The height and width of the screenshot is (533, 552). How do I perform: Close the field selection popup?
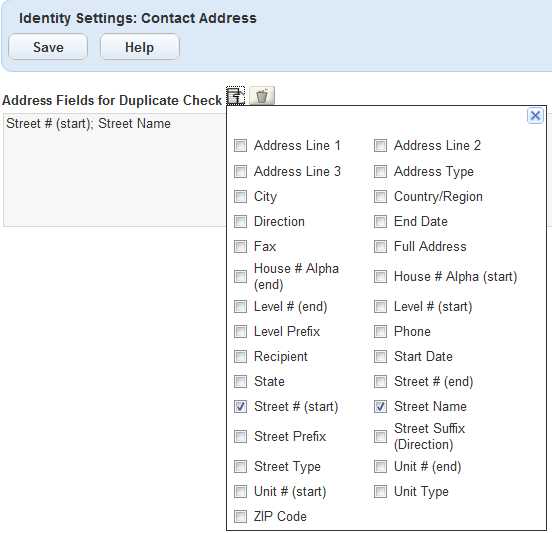tap(535, 115)
